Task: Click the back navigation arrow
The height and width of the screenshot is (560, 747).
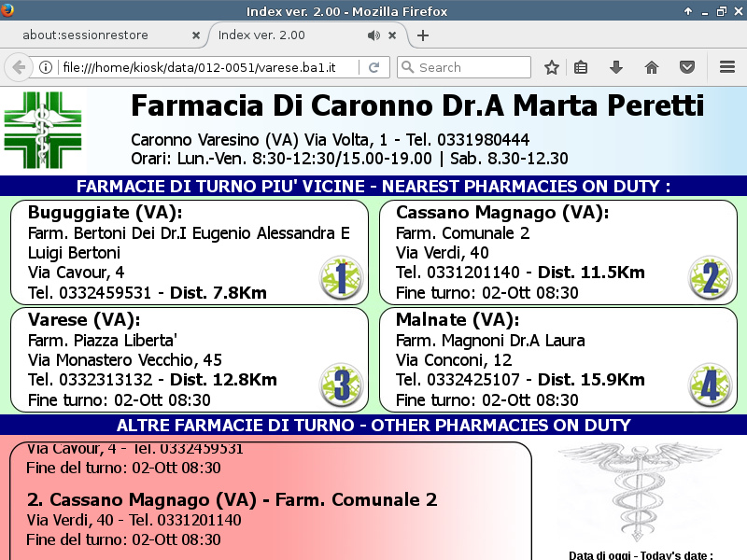Action: pyautogui.click(x=18, y=67)
